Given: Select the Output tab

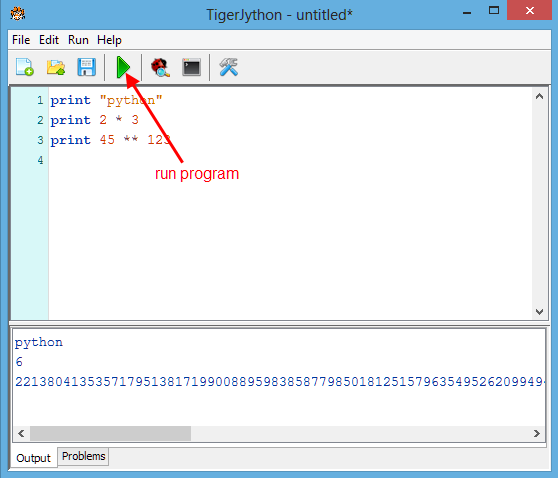Looking at the screenshot, I should (x=33, y=458).
